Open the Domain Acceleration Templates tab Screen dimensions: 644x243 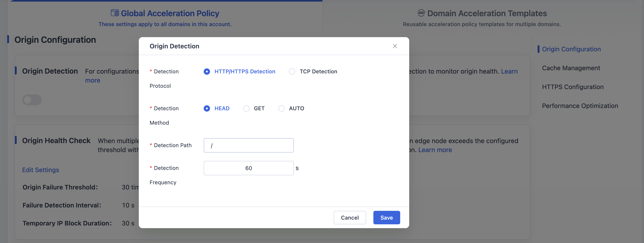pos(482,18)
